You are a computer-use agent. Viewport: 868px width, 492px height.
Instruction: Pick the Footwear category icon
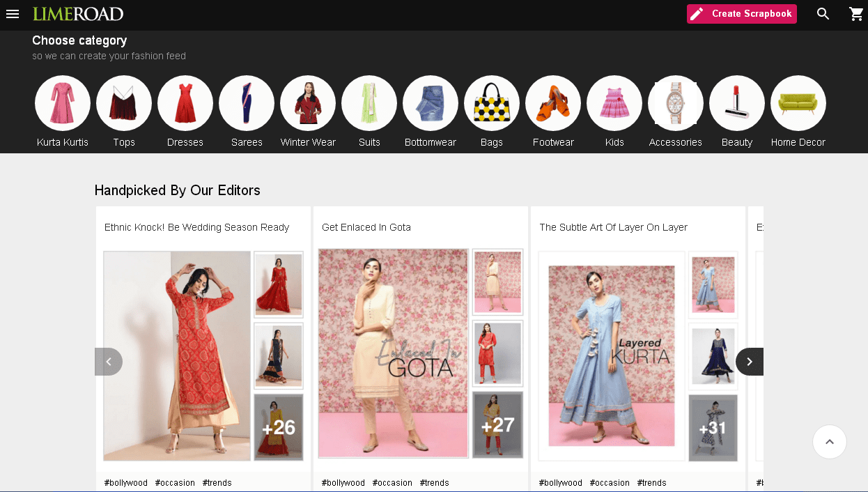click(553, 103)
